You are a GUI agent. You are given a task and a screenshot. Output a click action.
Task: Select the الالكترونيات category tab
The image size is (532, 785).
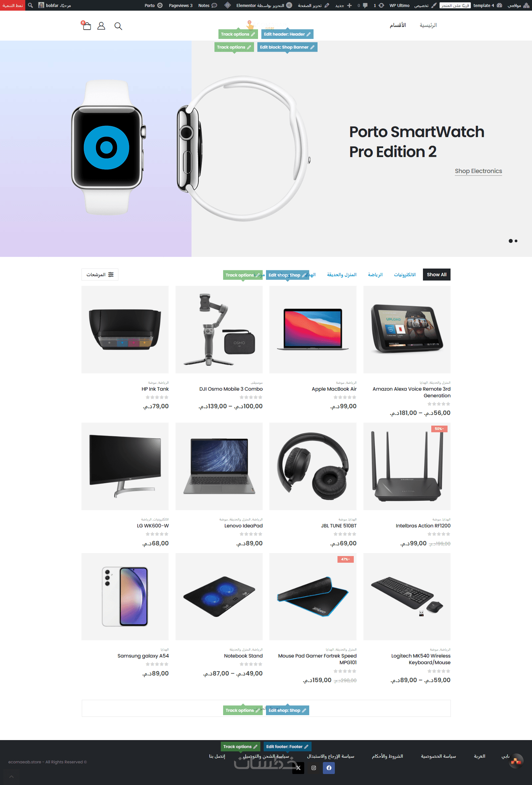(405, 275)
